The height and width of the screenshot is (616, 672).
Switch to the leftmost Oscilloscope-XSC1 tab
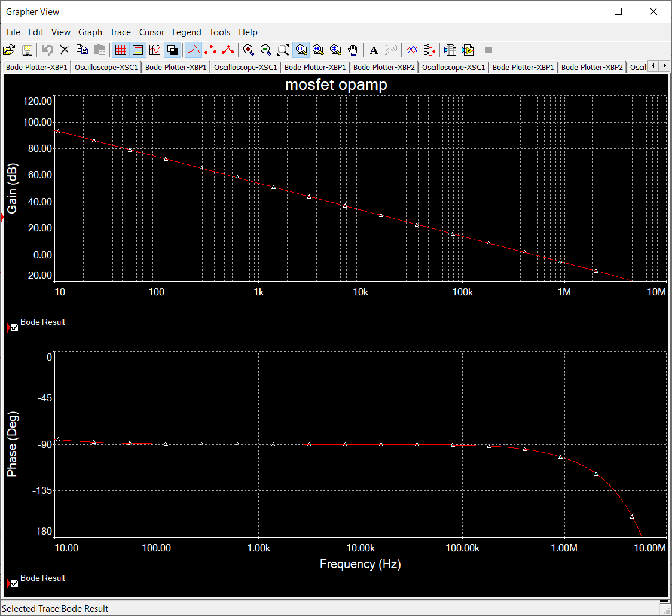click(106, 68)
